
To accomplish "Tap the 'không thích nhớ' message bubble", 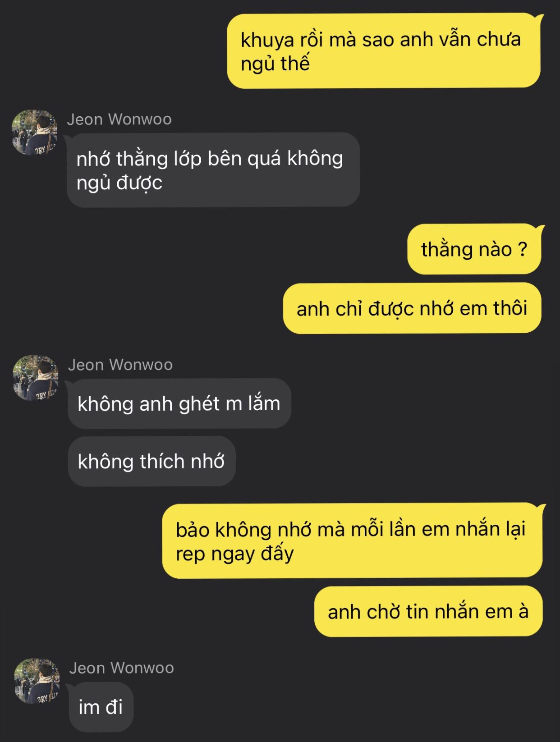I will [x=151, y=461].
